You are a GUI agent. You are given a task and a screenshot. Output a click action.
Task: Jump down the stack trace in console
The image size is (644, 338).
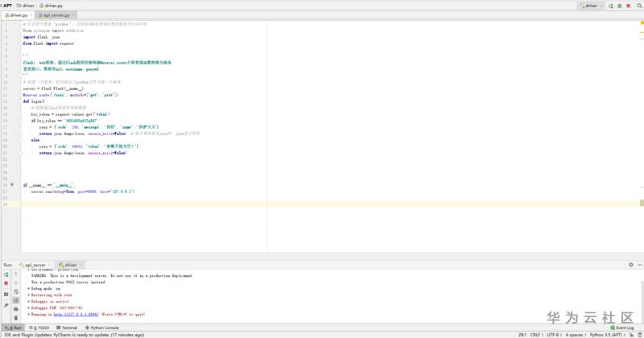16,282
